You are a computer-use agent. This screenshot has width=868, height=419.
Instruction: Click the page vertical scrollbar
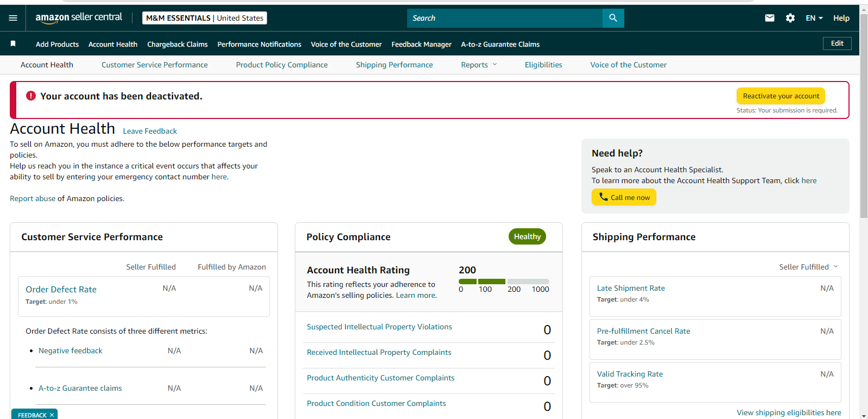(864, 116)
